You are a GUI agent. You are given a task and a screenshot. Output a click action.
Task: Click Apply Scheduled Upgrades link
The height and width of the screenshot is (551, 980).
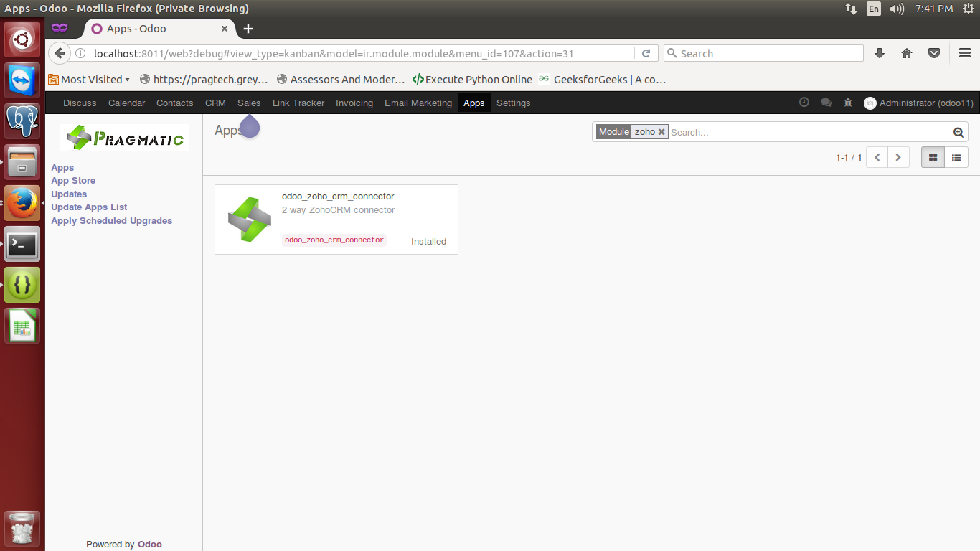(x=112, y=221)
